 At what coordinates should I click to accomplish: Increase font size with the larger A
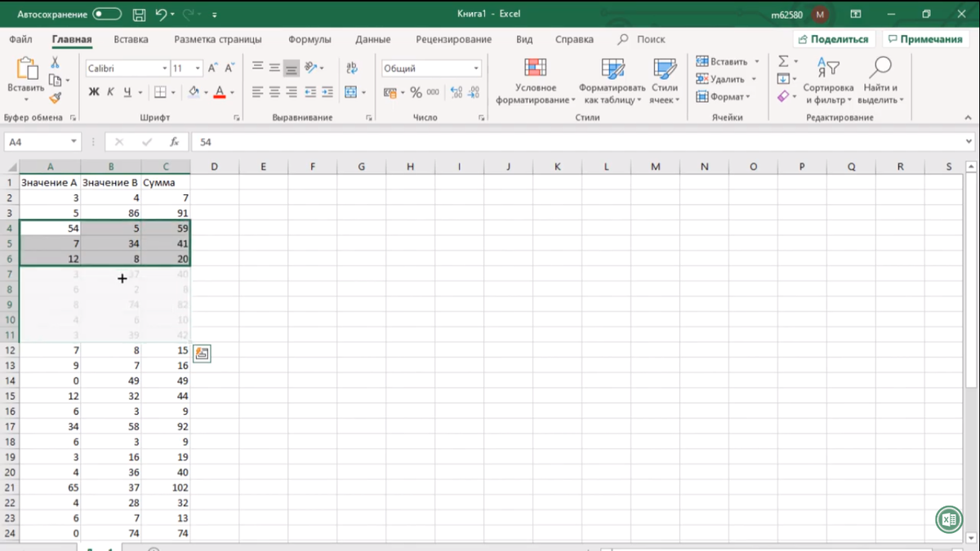213,69
